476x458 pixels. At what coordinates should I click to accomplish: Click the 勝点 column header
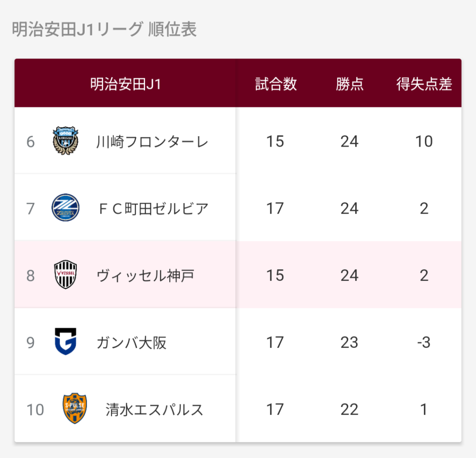coord(350,84)
